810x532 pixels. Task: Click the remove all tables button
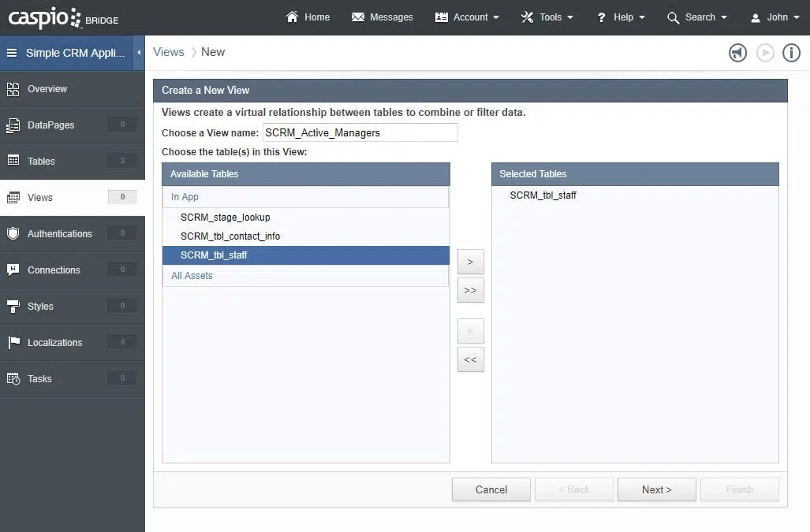pyautogui.click(x=470, y=359)
